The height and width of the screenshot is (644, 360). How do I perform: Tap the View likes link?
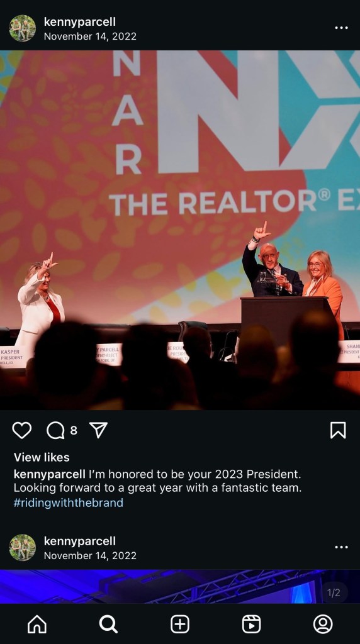(42, 457)
